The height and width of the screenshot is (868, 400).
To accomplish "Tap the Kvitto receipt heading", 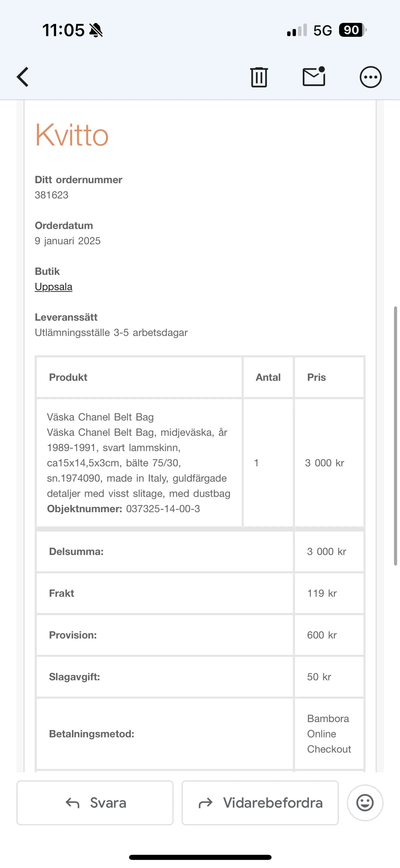I will pyautogui.click(x=72, y=135).
